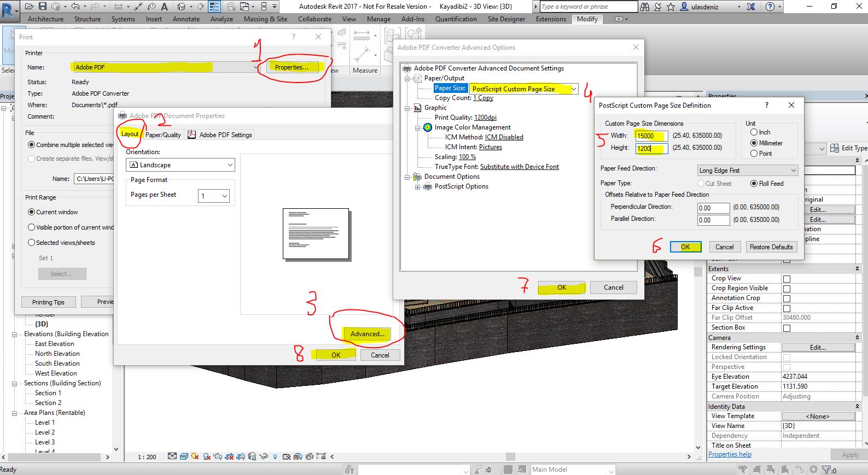The image size is (868, 475).
Task: Collapse Elevations (Building Elevation) node
Action: [x=15, y=335]
